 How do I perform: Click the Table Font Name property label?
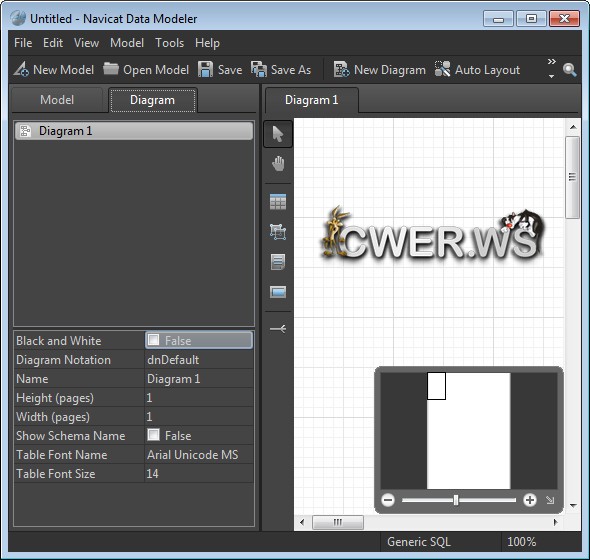pos(62,455)
